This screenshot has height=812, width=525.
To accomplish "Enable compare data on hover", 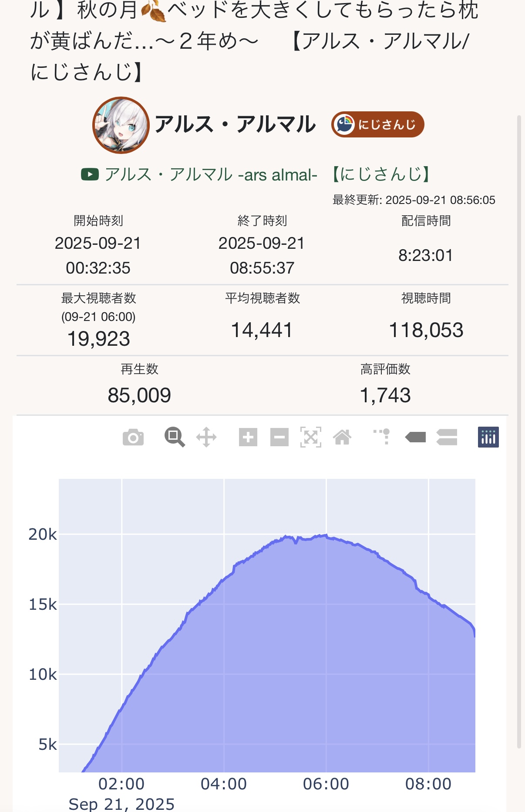I will tap(447, 437).
